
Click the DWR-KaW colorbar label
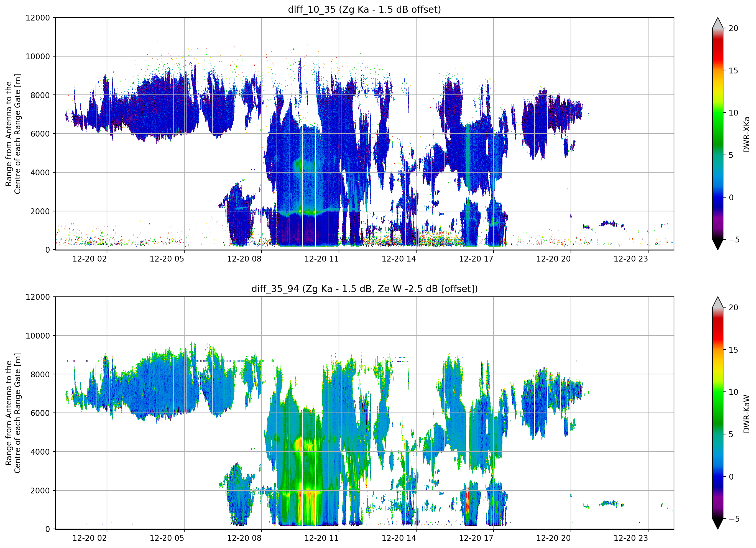click(x=746, y=414)
